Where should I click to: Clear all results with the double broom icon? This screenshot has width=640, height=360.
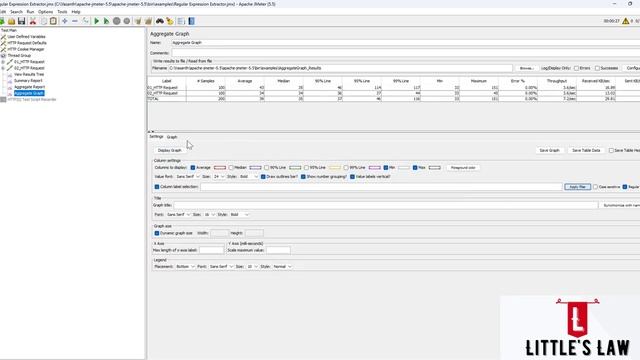pyautogui.click(x=148, y=21)
